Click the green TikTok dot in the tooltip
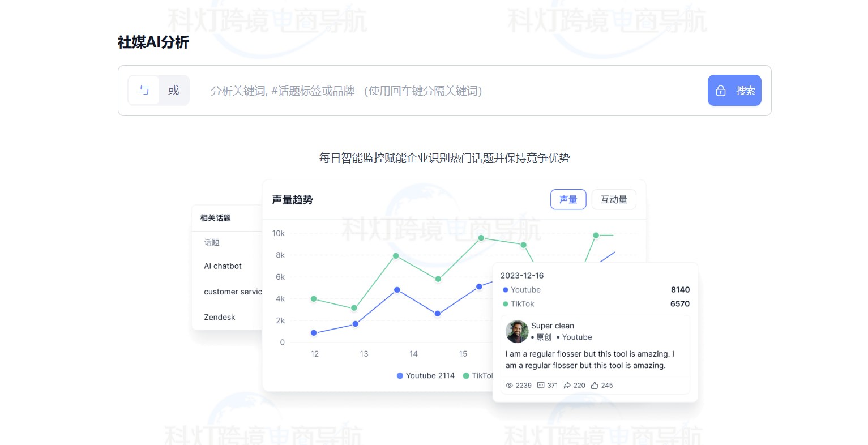 [505, 304]
